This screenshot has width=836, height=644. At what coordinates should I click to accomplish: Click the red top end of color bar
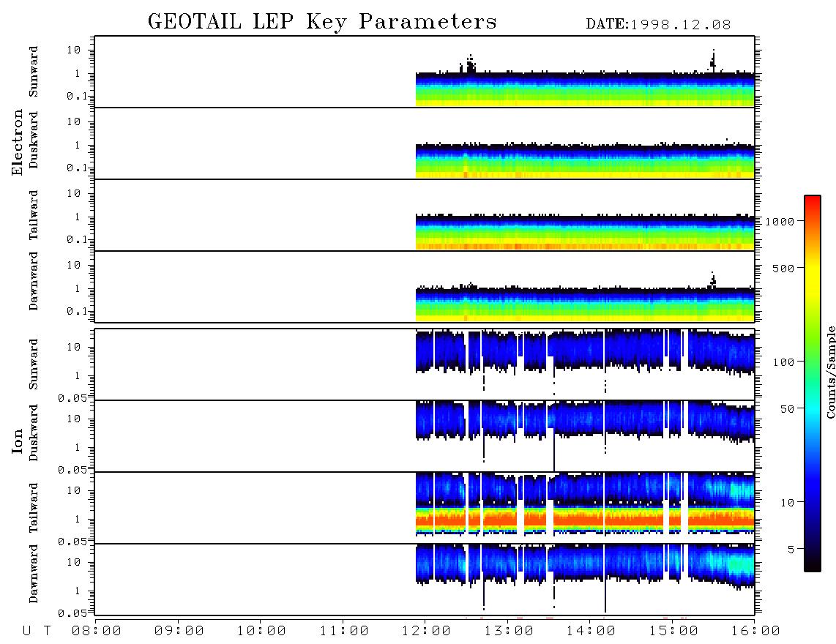(x=813, y=203)
